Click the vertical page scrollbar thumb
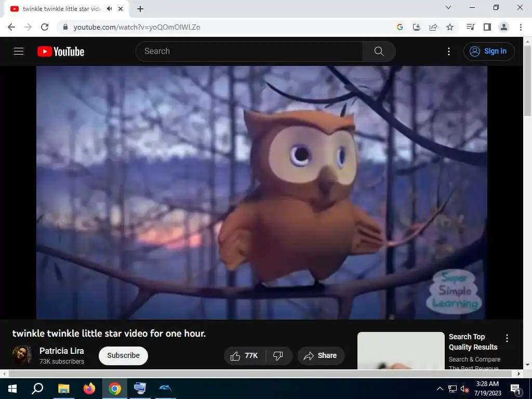Screen dimensions: 532x399 pyautogui.click(x=527, y=81)
